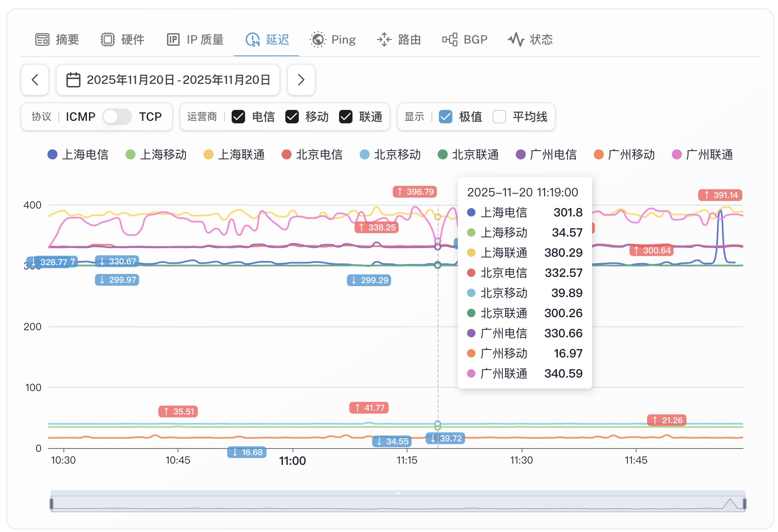Enable the 平均线 average line checkbox

(x=499, y=117)
